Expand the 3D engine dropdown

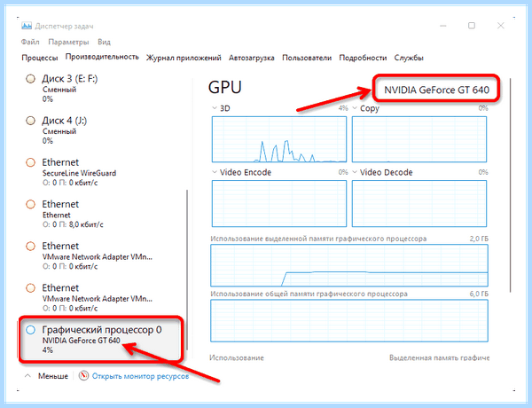point(214,108)
